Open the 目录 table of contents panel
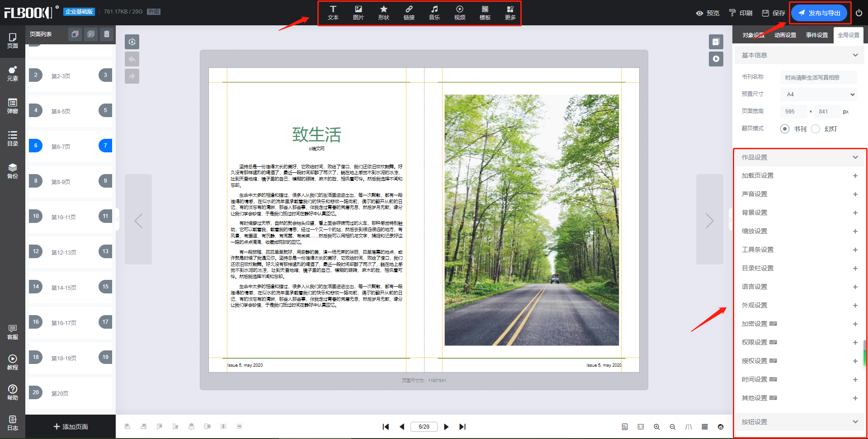Screen dimensions: 868x439 pos(13,138)
